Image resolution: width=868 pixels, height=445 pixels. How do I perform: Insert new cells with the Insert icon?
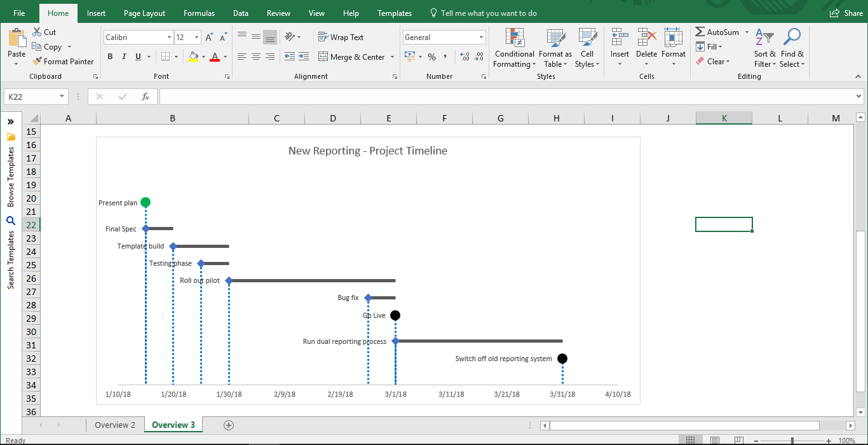(x=619, y=48)
